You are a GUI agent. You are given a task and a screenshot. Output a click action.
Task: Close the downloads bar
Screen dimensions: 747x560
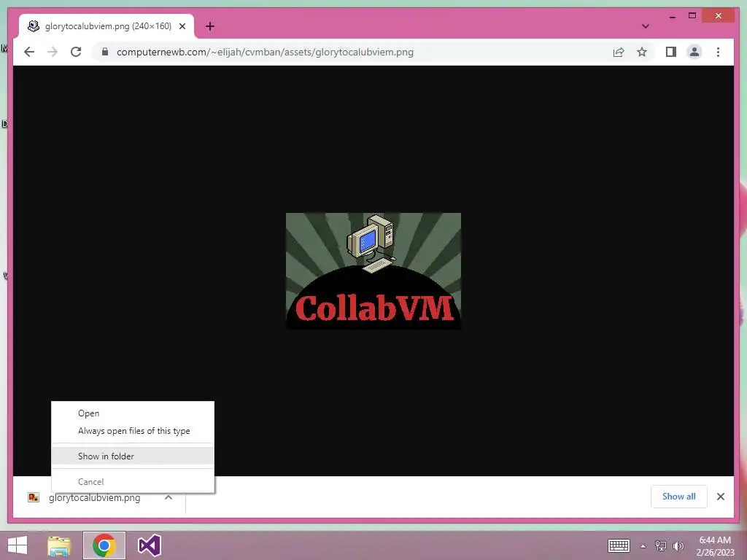click(720, 497)
